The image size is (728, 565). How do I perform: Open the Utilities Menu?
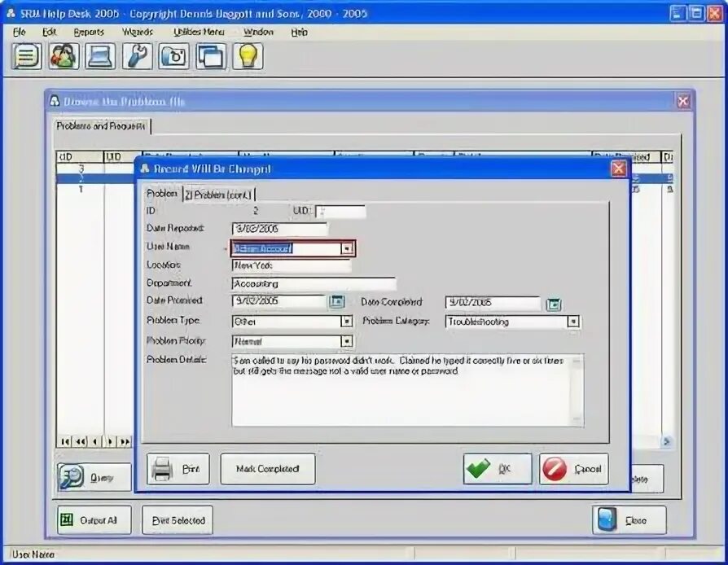199,32
